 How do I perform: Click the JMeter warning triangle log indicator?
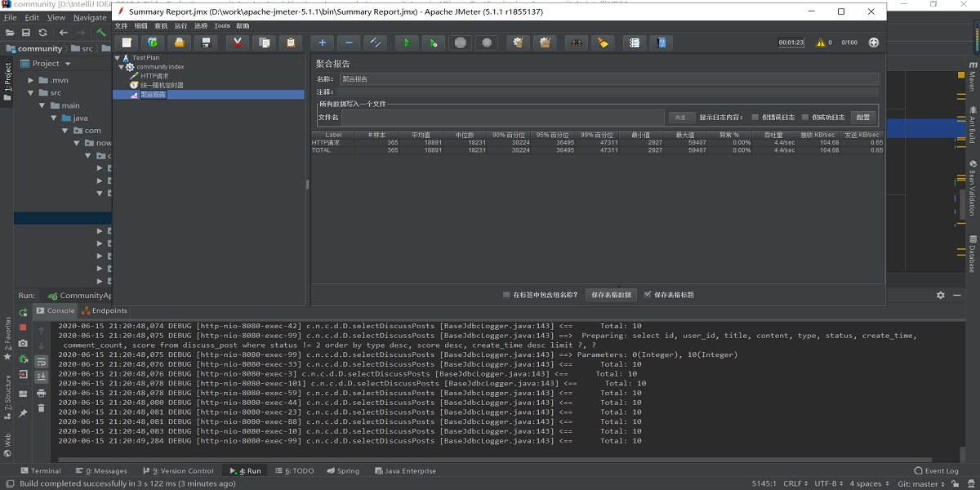pyautogui.click(x=821, y=42)
